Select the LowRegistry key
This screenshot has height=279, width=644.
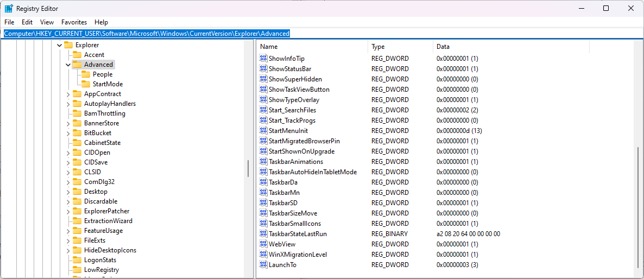(x=102, y=270)
